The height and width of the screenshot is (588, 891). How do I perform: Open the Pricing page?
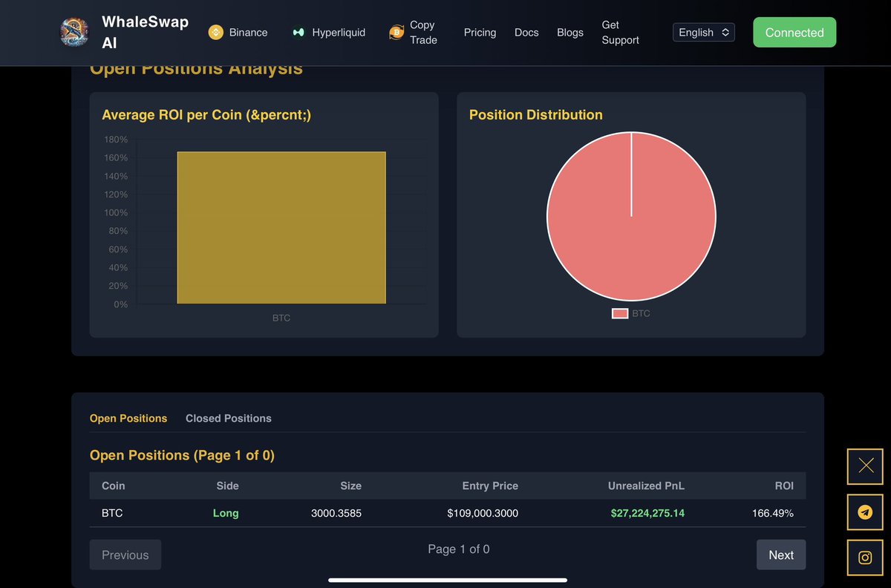pyautogui.click(x=480, y=32)
